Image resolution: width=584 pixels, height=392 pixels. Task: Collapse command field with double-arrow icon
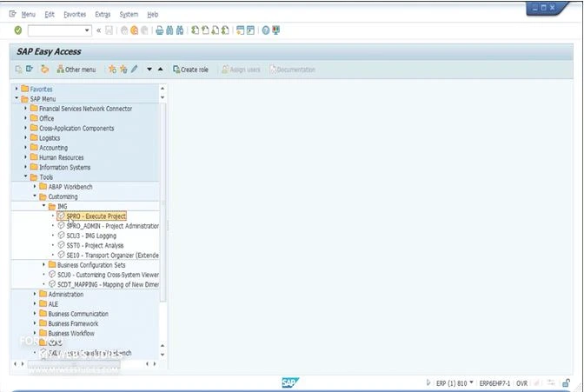pos(99,30)
